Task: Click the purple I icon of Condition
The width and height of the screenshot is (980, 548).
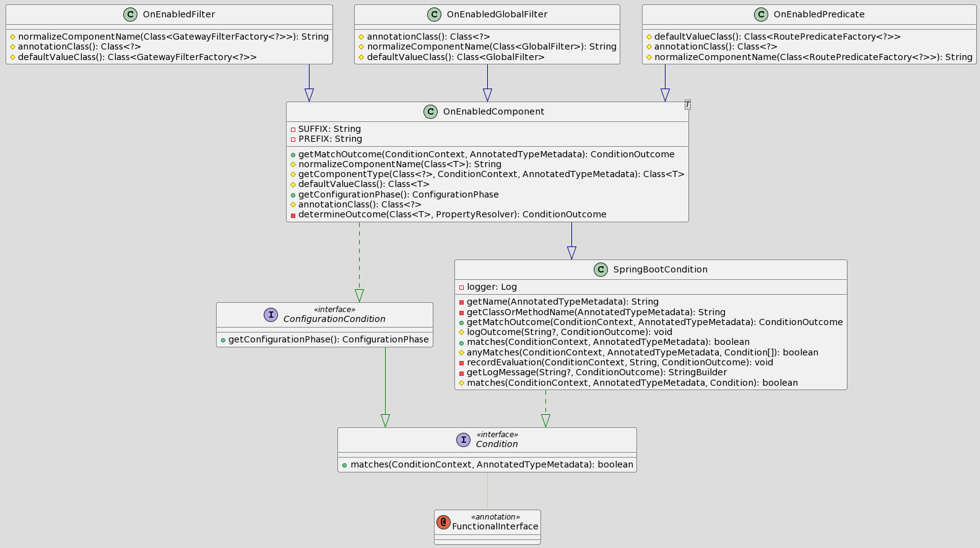Action: [463, 440]
